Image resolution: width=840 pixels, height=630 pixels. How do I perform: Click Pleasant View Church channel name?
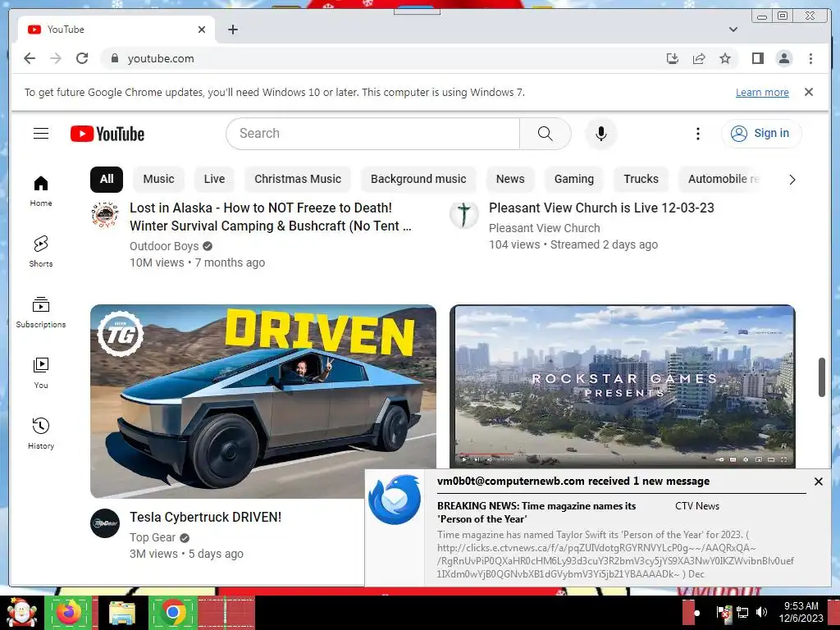(545, 228)
